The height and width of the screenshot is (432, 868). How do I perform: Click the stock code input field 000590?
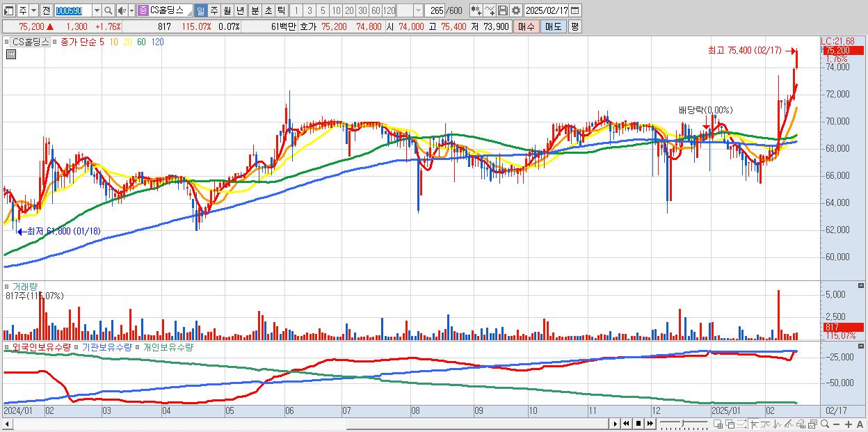coord(73,11)
